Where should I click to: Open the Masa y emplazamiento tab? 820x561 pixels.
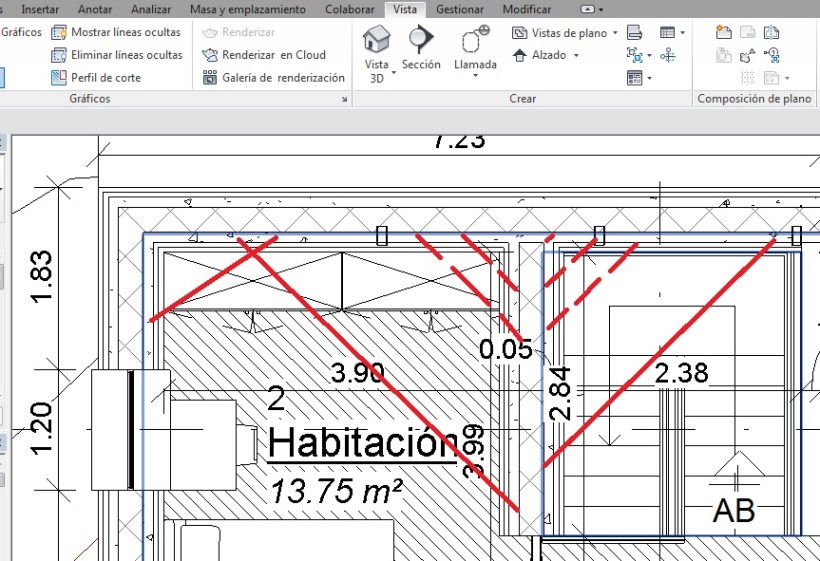point(248,9)
